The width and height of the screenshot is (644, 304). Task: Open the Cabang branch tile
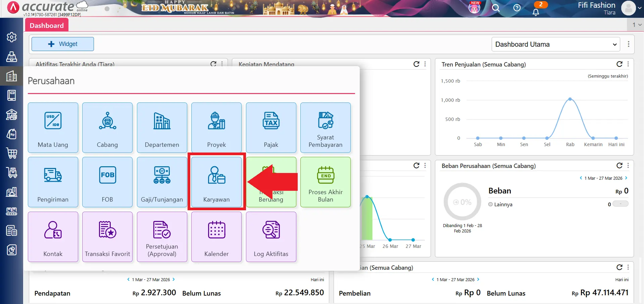(x=107, y=128)
